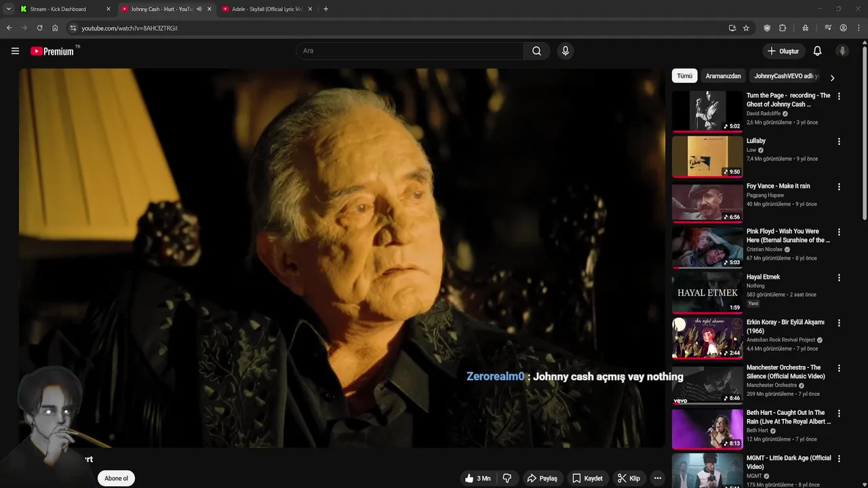This screenshot has height=488, width=868.
Task: Close the Stream - Kick Dashboard tab
Action: (x=108, y=9)
